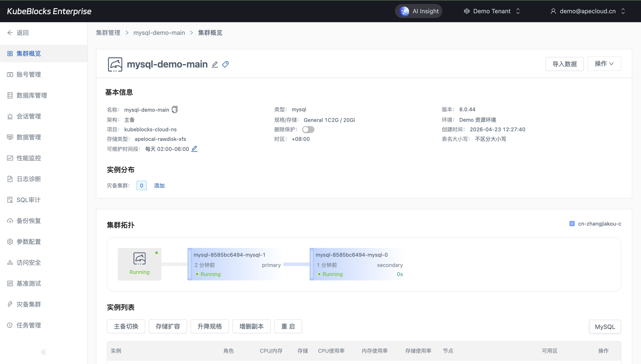Expand the 操作 dropdown menu
The width and height of the screenshot is (641, 364).
point(604,64)
